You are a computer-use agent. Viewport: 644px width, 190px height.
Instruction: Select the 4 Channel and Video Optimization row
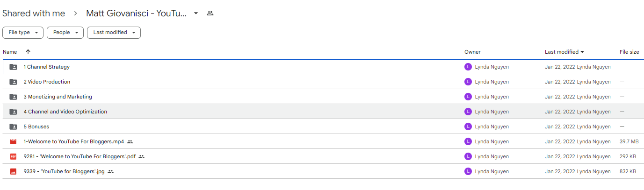click(322, 112)
